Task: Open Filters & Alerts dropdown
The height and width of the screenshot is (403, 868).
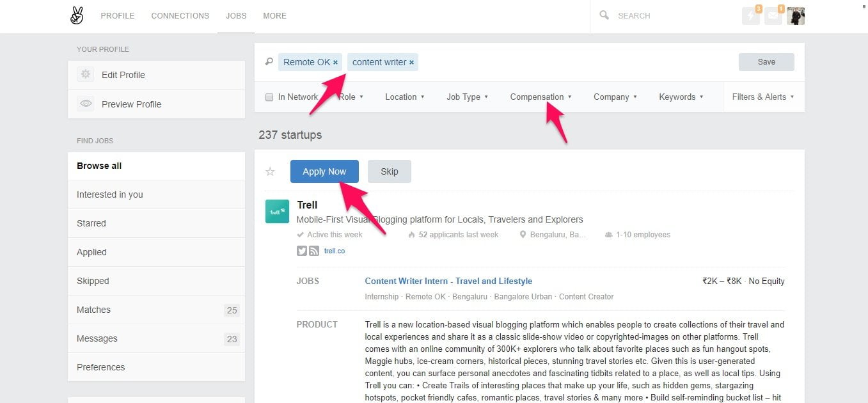Action: [763, 97]
